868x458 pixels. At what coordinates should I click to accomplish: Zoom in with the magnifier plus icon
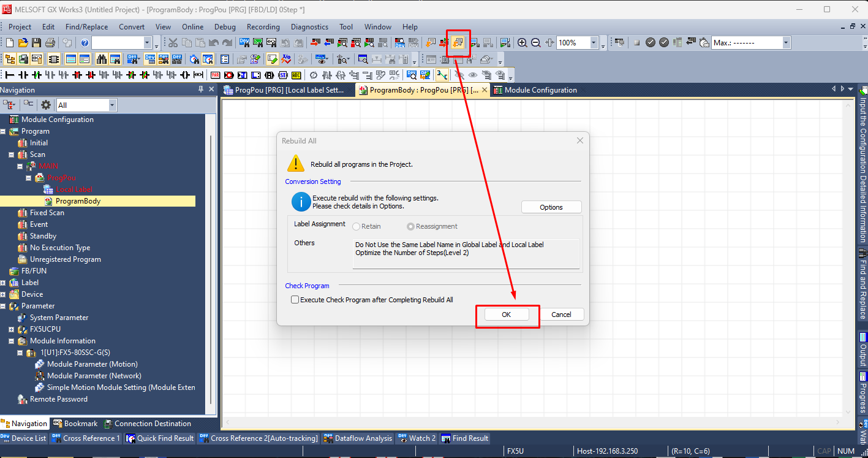pyautogui.click(x=523, y=43)
